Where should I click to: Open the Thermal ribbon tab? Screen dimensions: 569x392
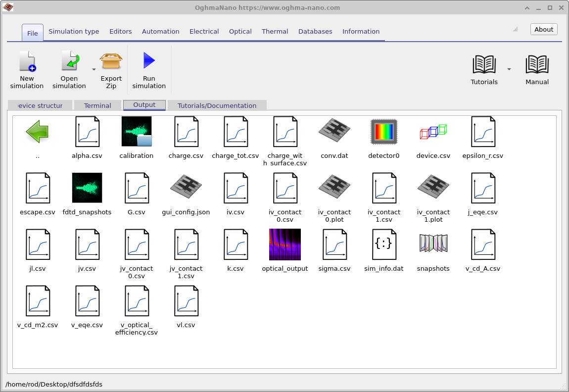point(275,32)
